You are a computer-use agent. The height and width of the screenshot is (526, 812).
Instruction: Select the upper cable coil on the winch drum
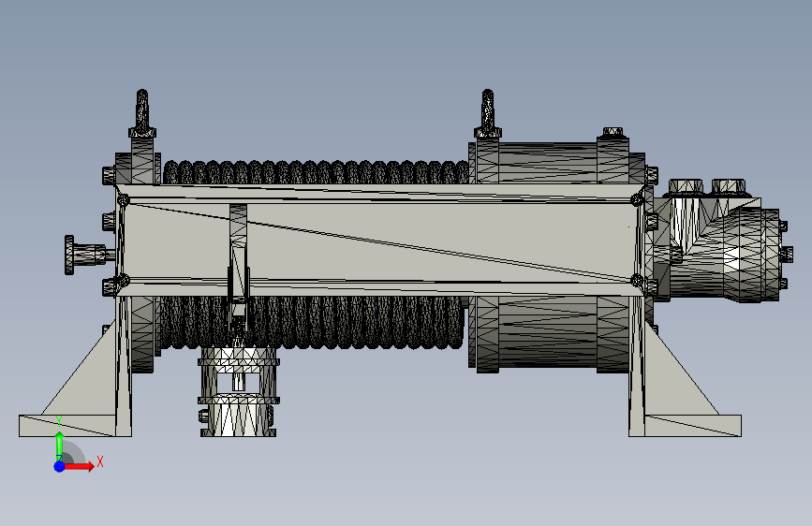click(316, 172)
